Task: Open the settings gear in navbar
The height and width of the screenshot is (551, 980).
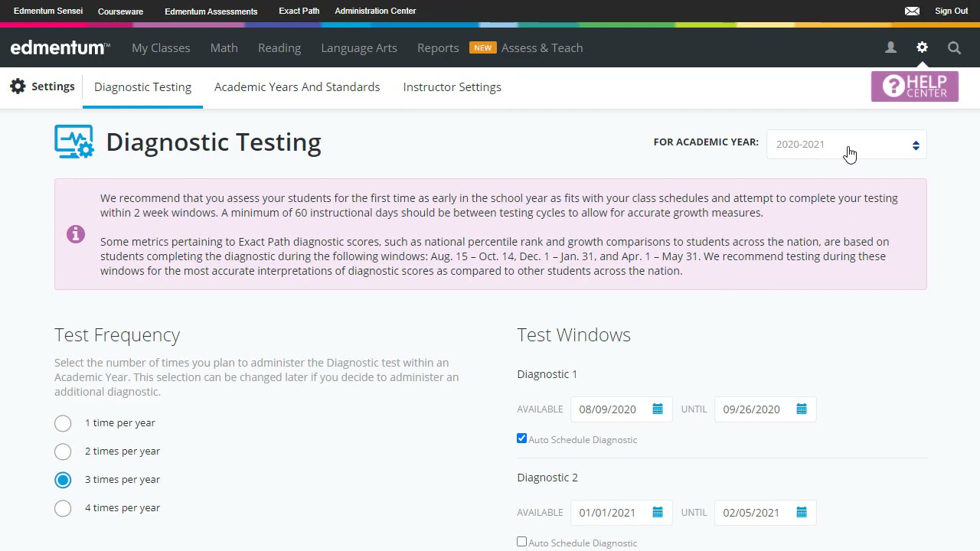Action: [x=922, y=47]
